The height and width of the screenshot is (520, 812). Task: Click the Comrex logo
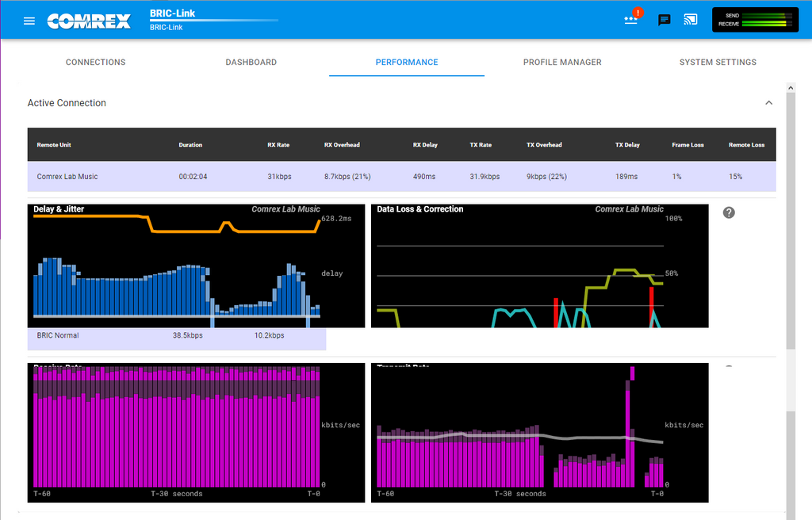(x=89, y=21)
